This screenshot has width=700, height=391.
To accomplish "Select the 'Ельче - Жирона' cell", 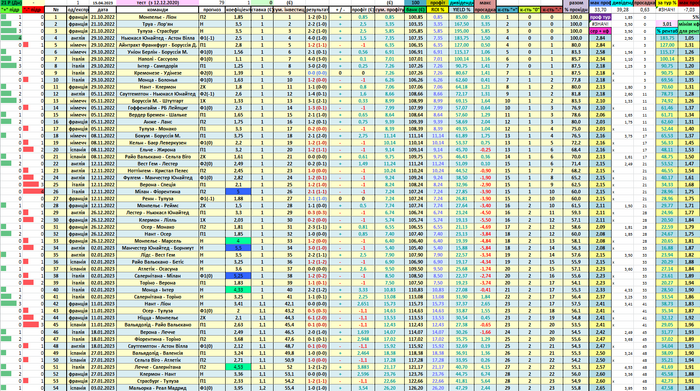I will pos(158,150).
